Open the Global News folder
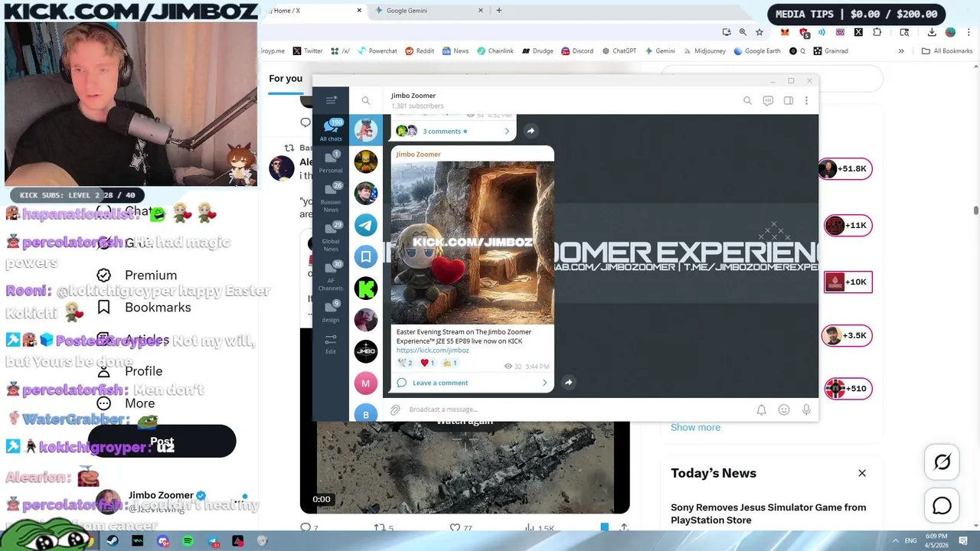 331,236
